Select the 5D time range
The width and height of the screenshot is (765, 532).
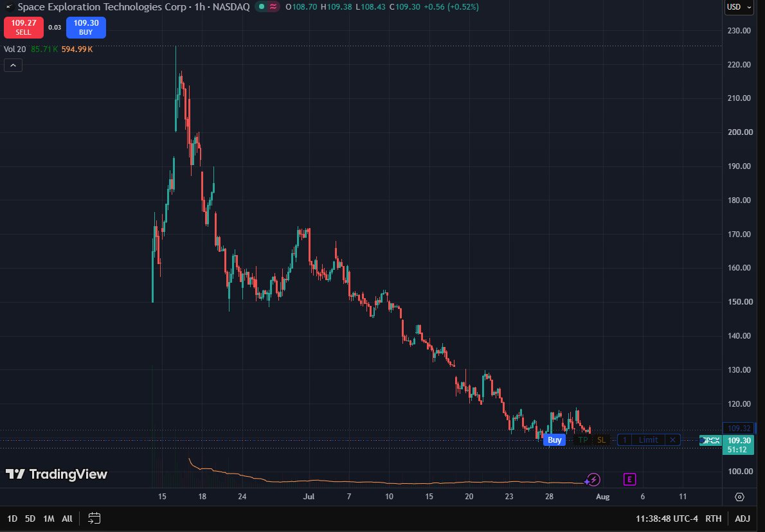click(x=30, y=519)
